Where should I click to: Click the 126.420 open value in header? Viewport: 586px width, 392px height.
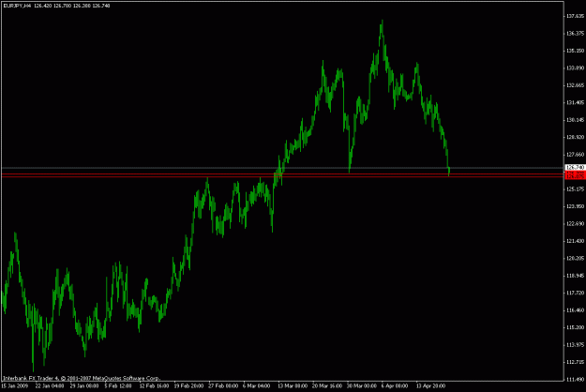(42, 6)
